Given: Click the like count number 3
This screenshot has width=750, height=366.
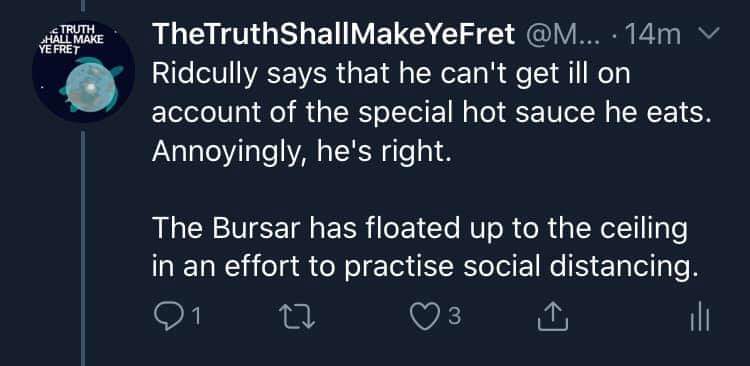Looking at the screenshot, I should 455,317.
